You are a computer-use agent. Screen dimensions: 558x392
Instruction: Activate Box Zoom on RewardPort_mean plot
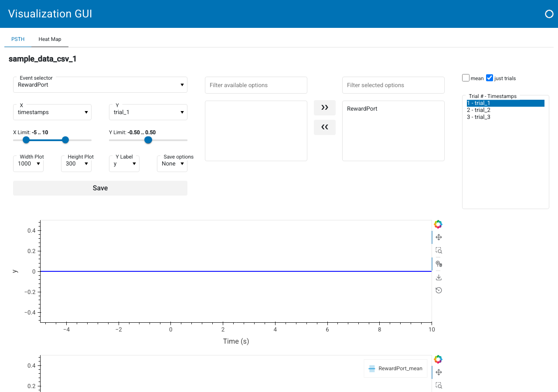click(439, 385)
